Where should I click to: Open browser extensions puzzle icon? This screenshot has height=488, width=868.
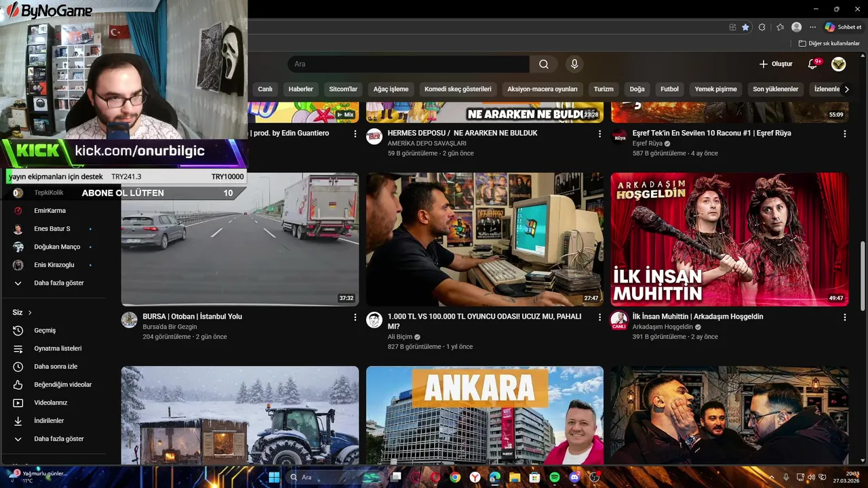(762, 27)
